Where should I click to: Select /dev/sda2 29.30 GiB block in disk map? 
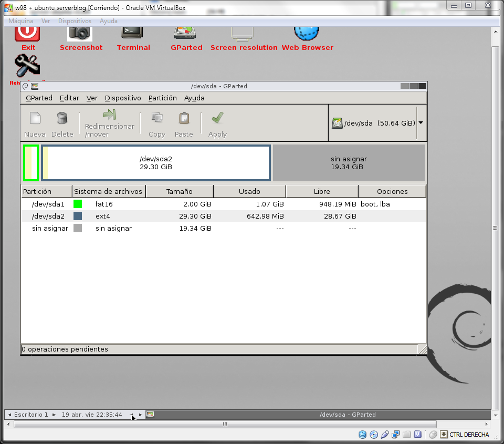click(x=156, y=163)
